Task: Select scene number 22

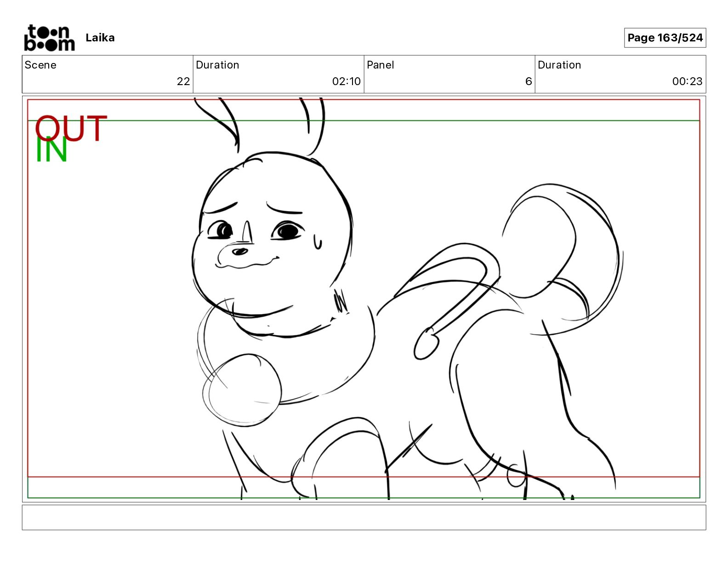Action: 183,81
